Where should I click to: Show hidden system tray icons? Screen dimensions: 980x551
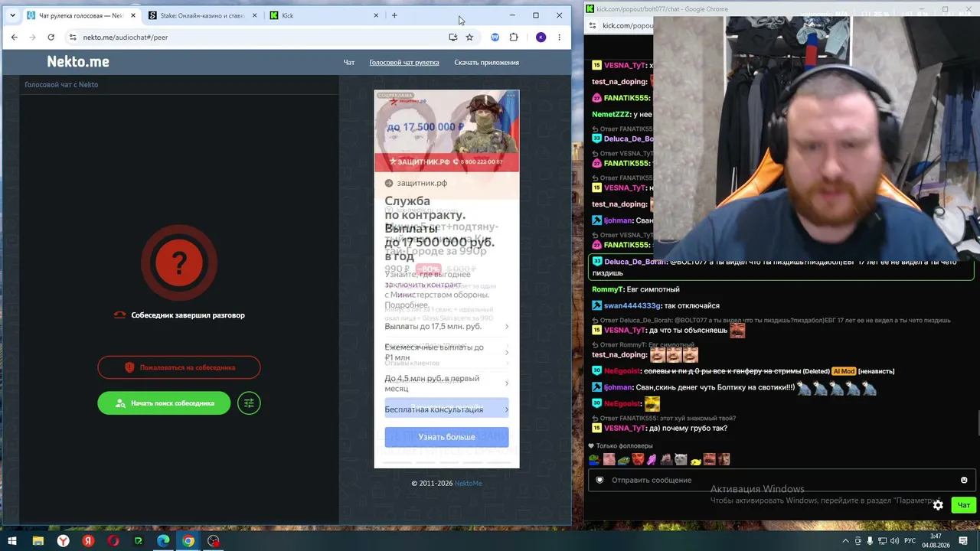(845, 541)
